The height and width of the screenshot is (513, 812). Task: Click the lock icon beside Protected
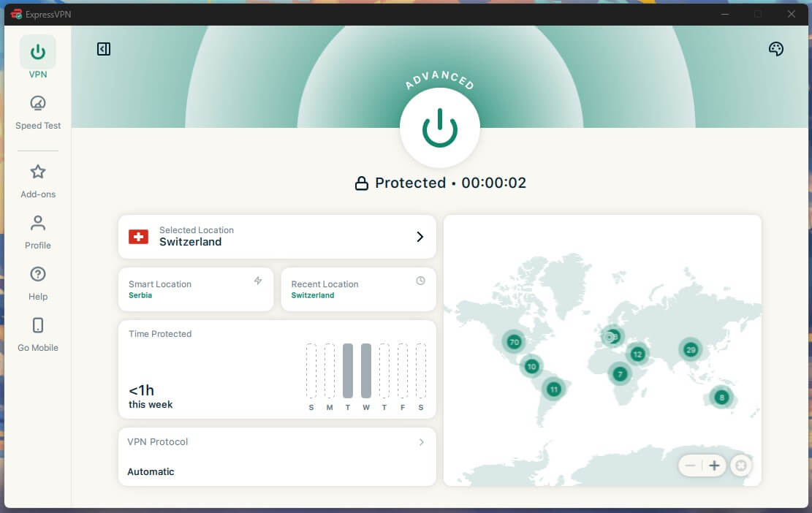coord(362,183)
